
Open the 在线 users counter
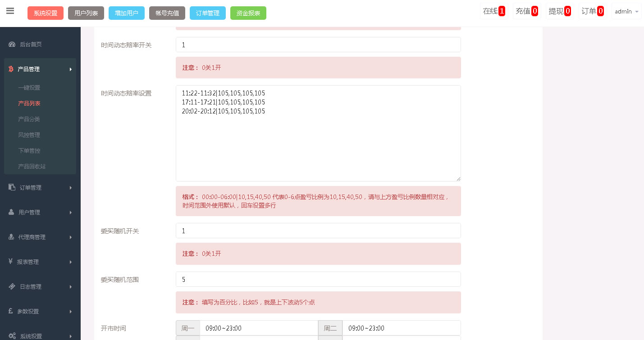point(494,11)
